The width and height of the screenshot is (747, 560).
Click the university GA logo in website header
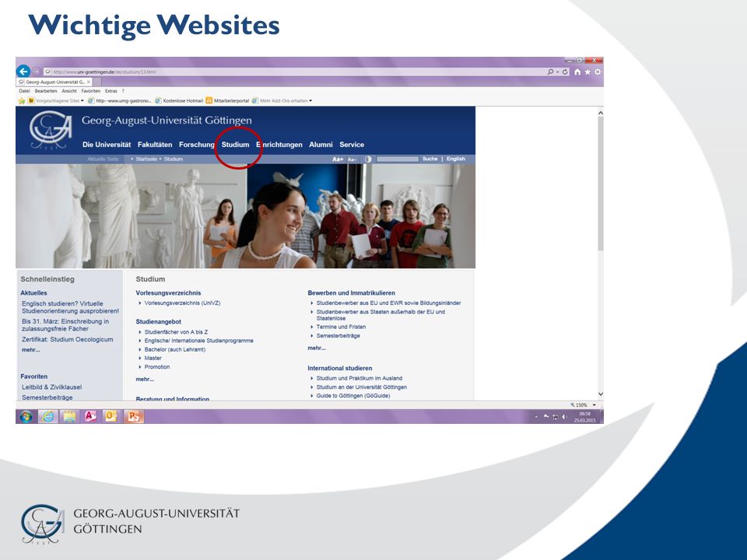click(x=51, y=130)
